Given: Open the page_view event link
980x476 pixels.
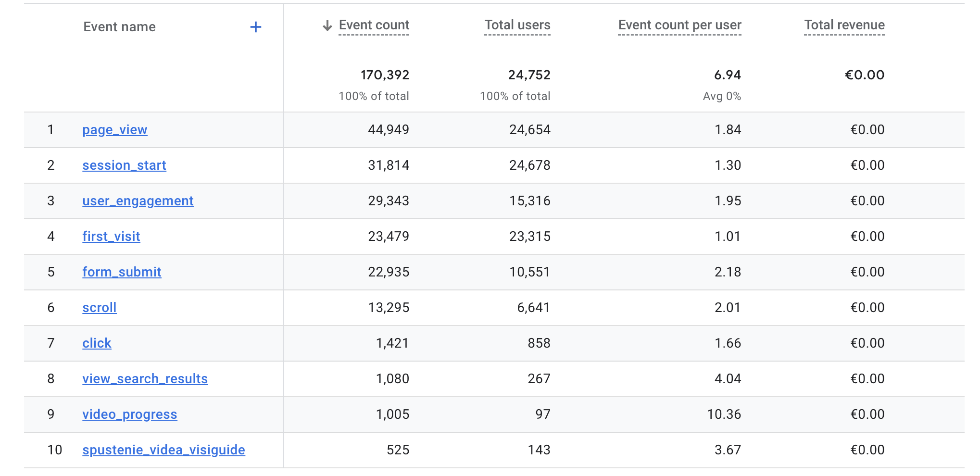Looking at the screenshot, I should pyautogui.click(x=114, y=130).
